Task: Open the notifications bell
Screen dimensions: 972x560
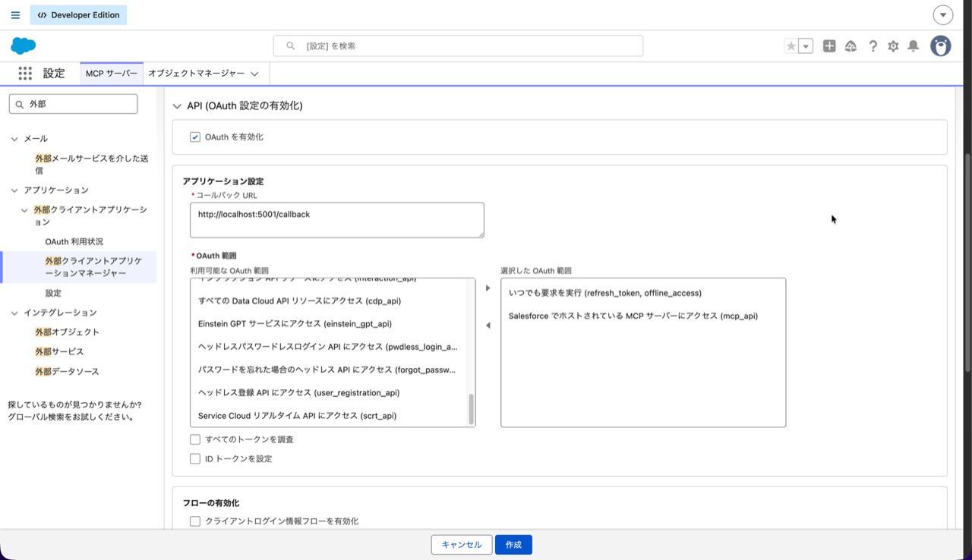Action: (914, 46)
